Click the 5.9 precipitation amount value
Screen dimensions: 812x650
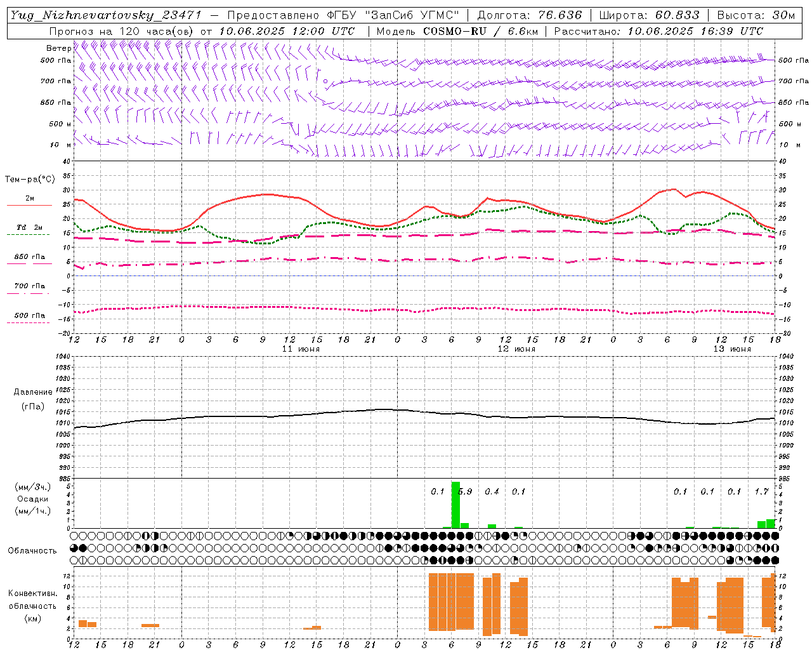click(465, 491)
